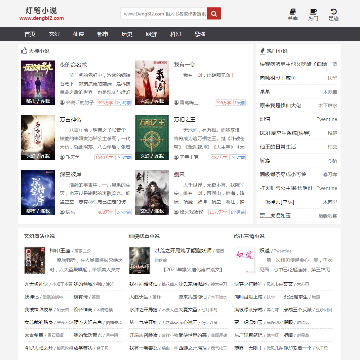Click the blue tag button in the 万相之王 card
This screenshot has width=360, height=360.
238,157
